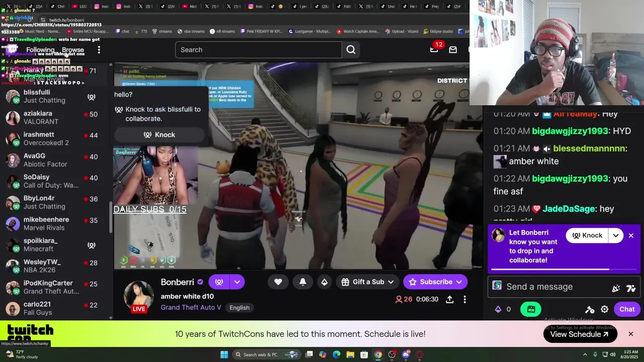The width and height of the screenshot is (644, 362).
Task: Open Discord from the taskbar
Action: point(406,354)
